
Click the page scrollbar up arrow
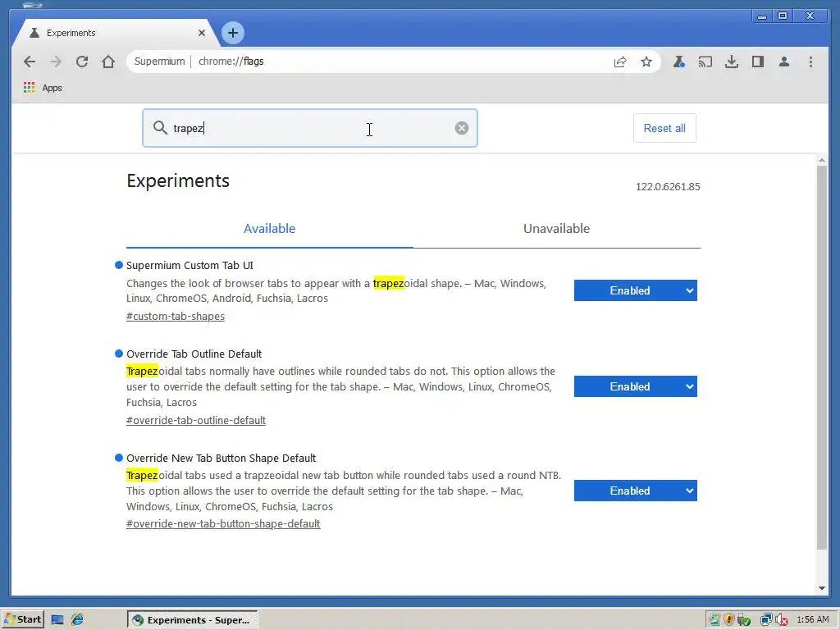822,160
